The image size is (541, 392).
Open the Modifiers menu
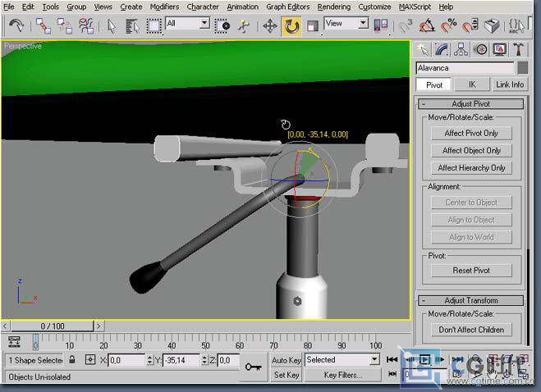[x=164, y=7]
